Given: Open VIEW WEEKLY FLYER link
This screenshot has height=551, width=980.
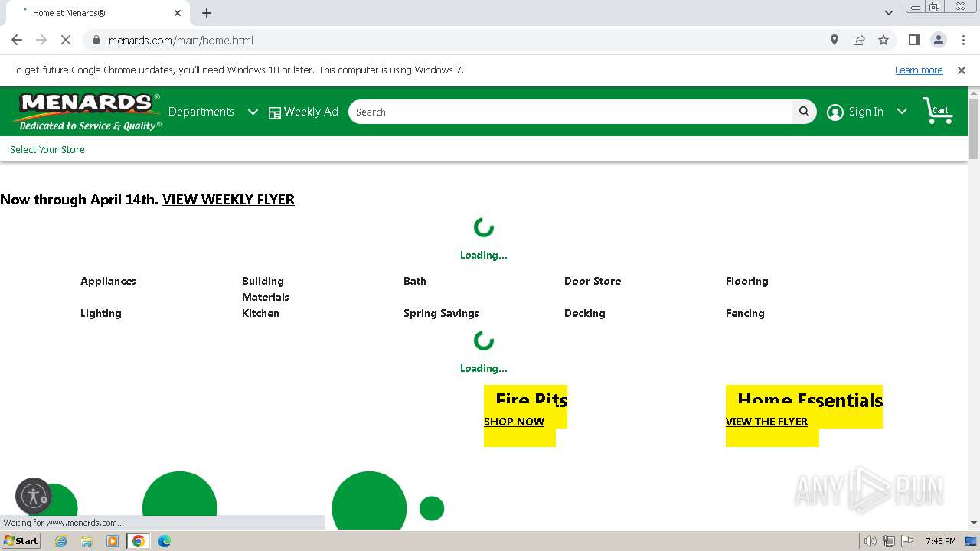Looking at the screenshot, I should [228, 199].
